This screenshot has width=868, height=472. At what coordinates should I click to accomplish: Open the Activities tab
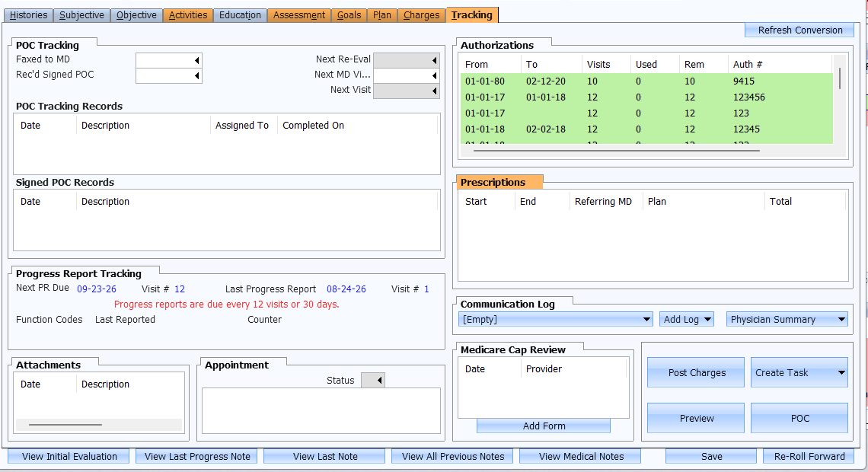tap(188, 15)
